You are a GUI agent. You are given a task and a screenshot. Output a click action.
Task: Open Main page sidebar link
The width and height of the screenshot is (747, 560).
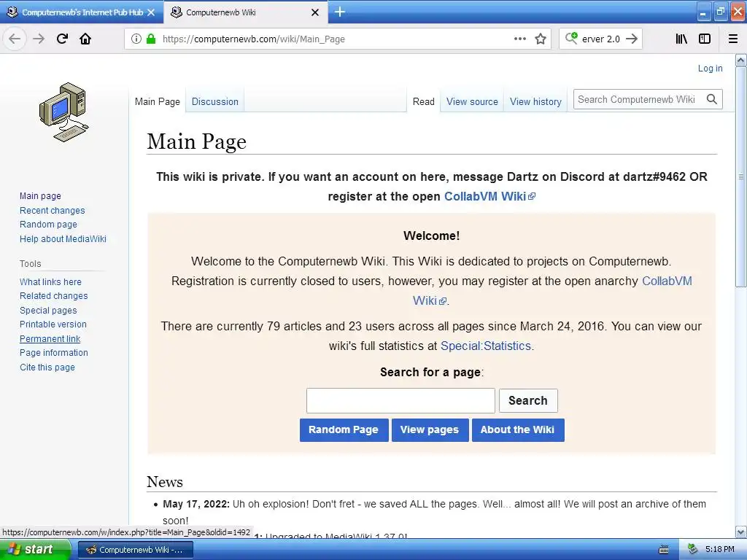(41, 195)
